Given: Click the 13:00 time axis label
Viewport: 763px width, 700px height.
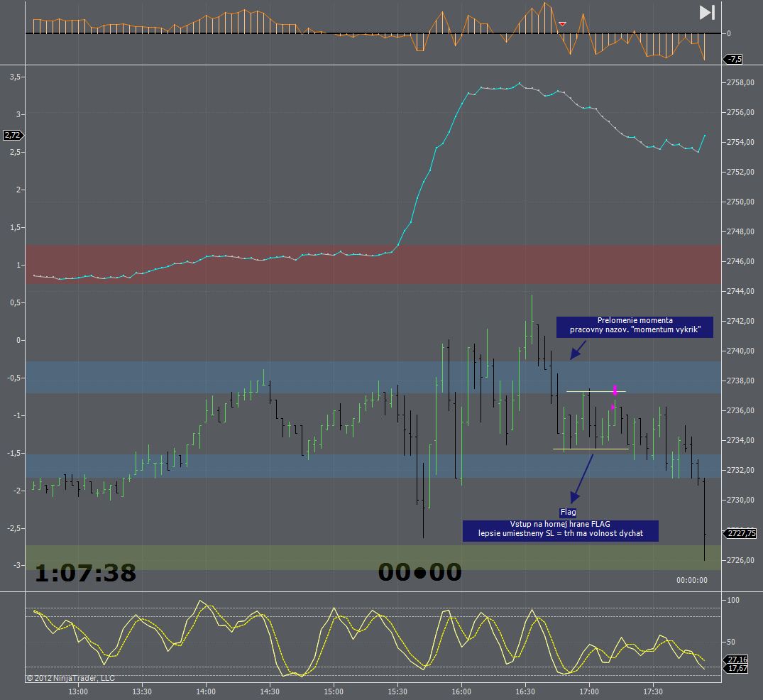Looking at the screenshot, I should [x=78, y=691].
